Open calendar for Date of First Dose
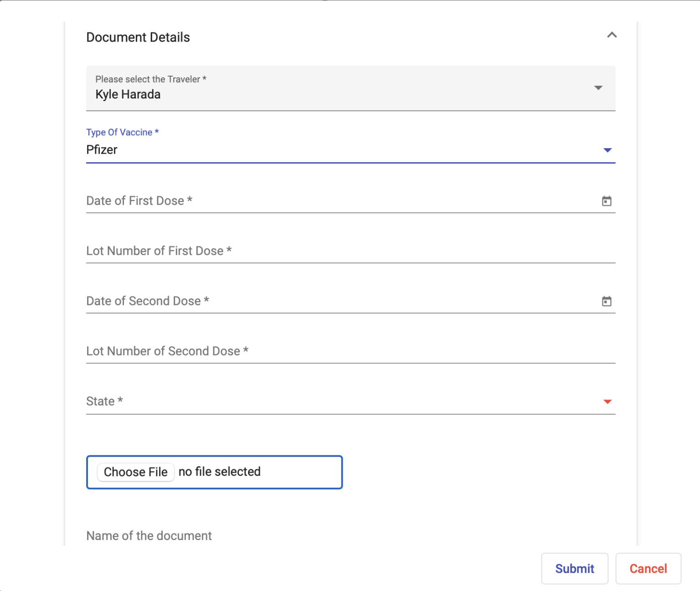 607,201
